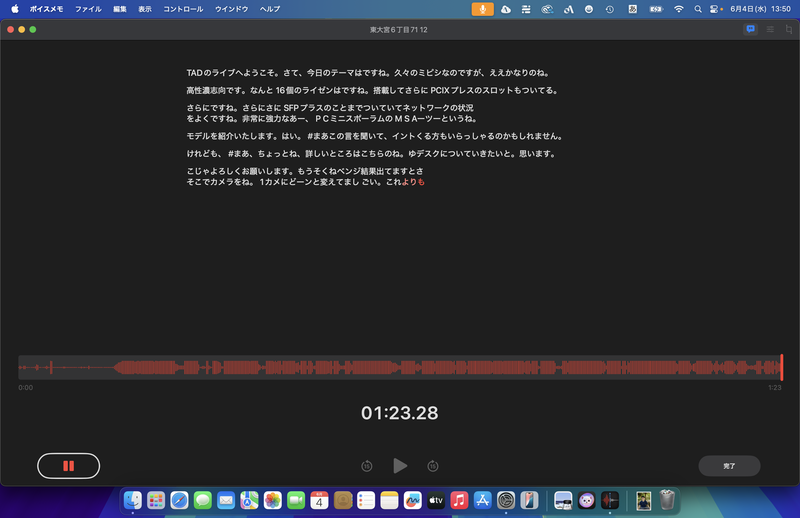Screen dimensions: 800x518
Task: Click the date and time 6月4日(水) 13:50
Action: 760,9
